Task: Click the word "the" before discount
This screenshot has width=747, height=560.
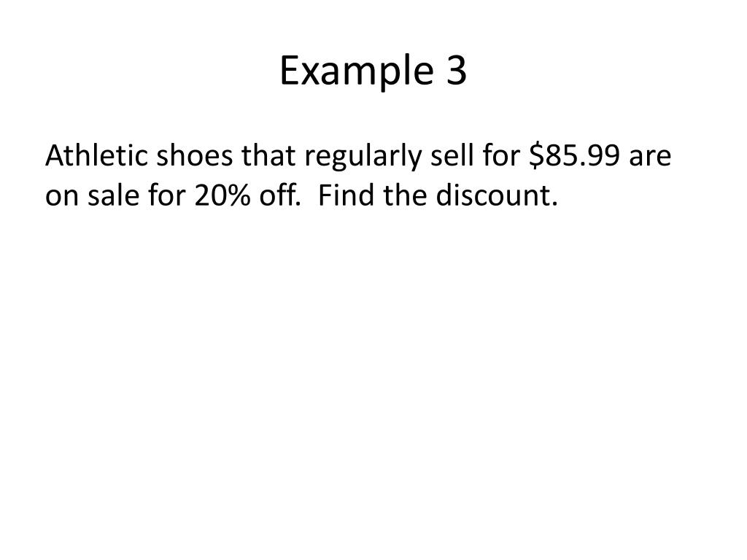Action: pos(404,195)
